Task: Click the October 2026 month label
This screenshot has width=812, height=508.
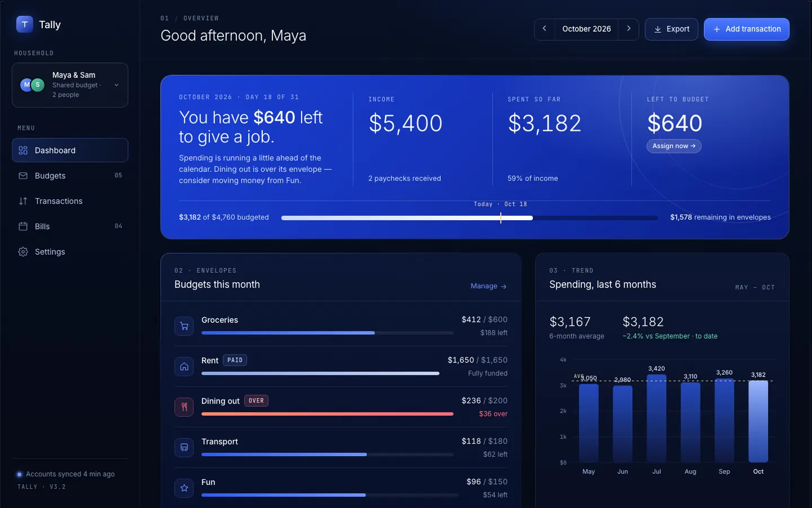Action: coord(586,29)
